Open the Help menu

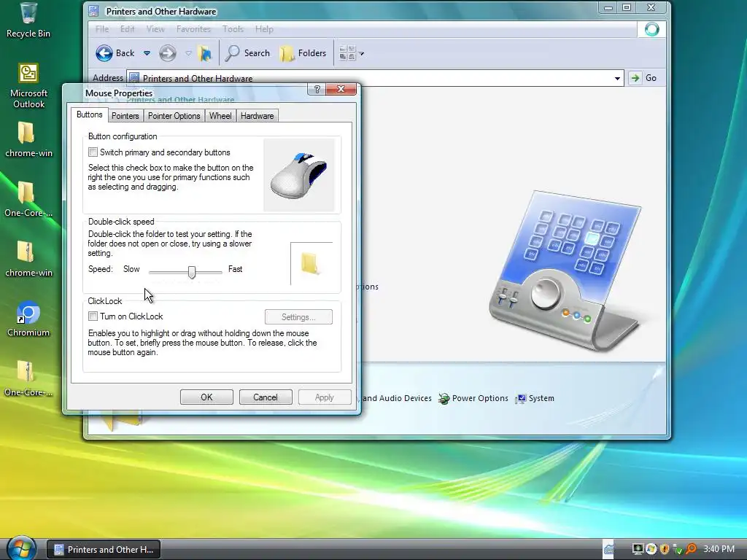click(x=264, y=29)
